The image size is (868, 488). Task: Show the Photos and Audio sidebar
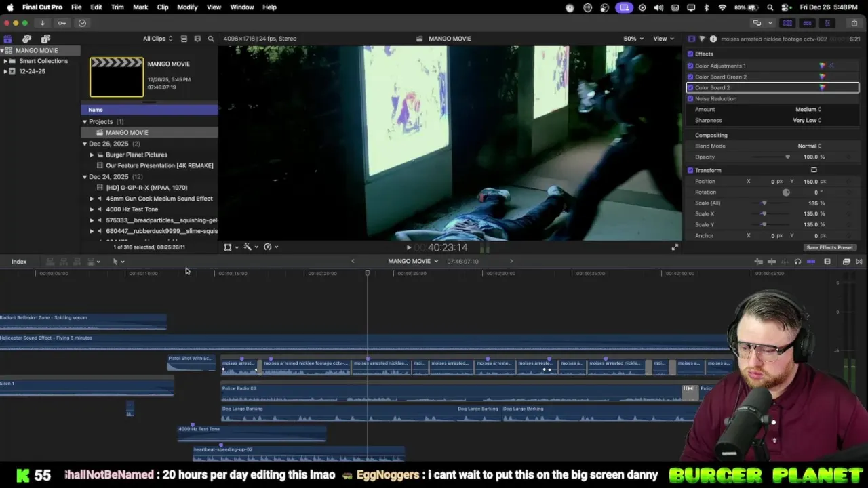(26, 39)
